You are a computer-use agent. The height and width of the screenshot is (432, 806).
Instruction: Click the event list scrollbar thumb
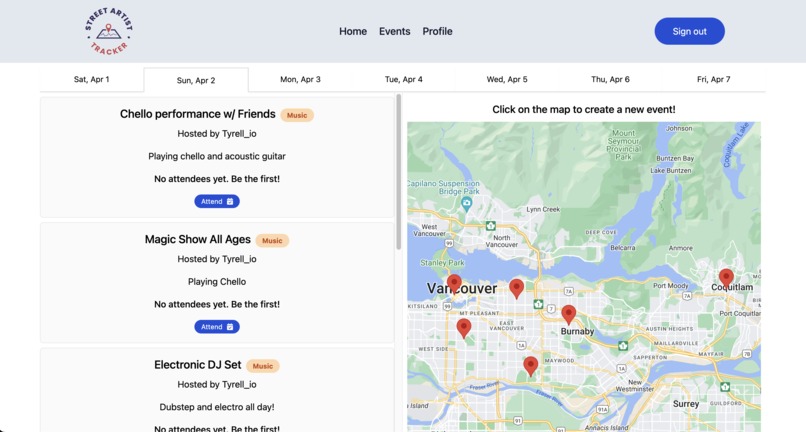coord(398,172)
